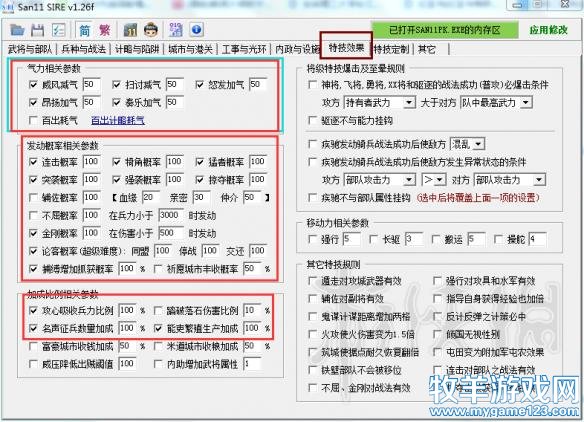This screenshot has width=584, height=422.
Task: Switch to the 武将与部队 tab
Action: click(x=30, y=49)
